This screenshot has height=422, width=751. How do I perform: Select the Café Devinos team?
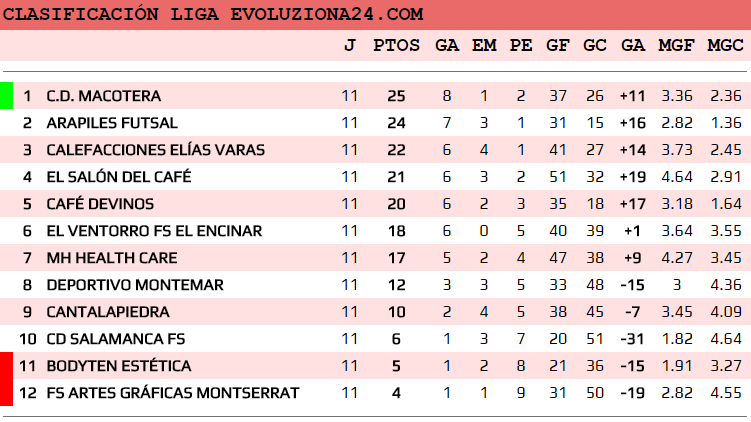[x=100, y=204]
